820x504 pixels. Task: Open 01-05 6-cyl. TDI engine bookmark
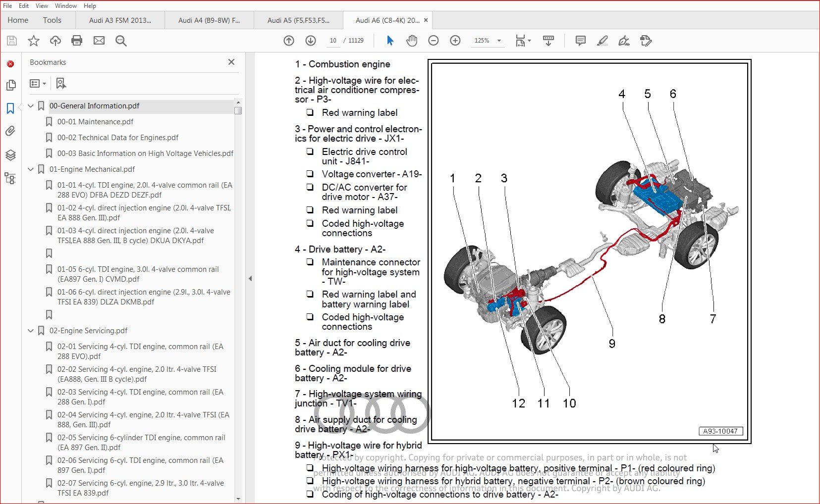tap(138, 274)
